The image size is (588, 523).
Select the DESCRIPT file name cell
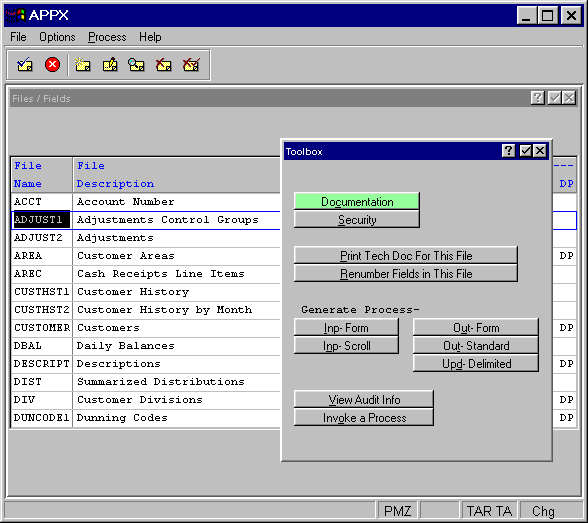pyautogui.click(x=41, y=364)
